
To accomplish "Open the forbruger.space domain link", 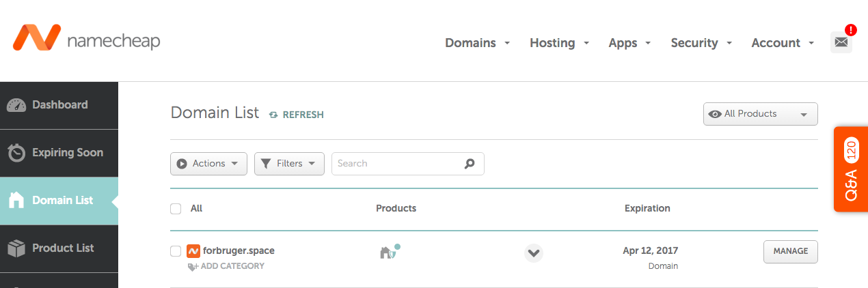I will click(239, 250).
